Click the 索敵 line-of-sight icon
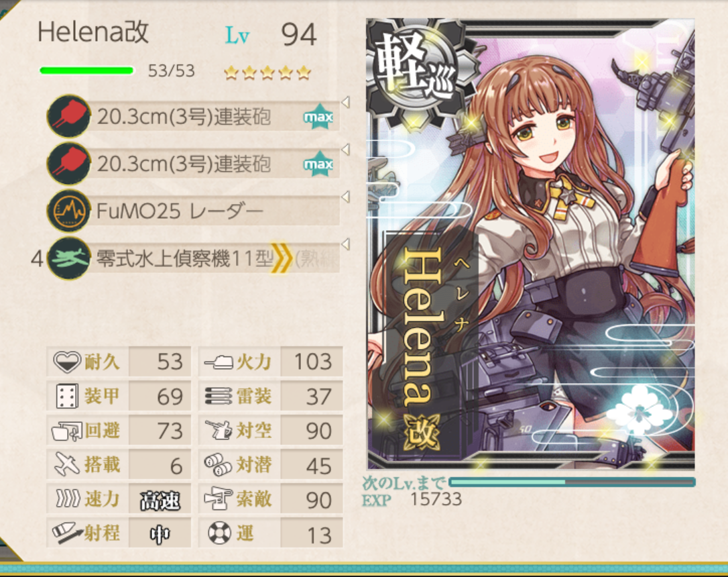Screen dimensions: 728x577 219,499
